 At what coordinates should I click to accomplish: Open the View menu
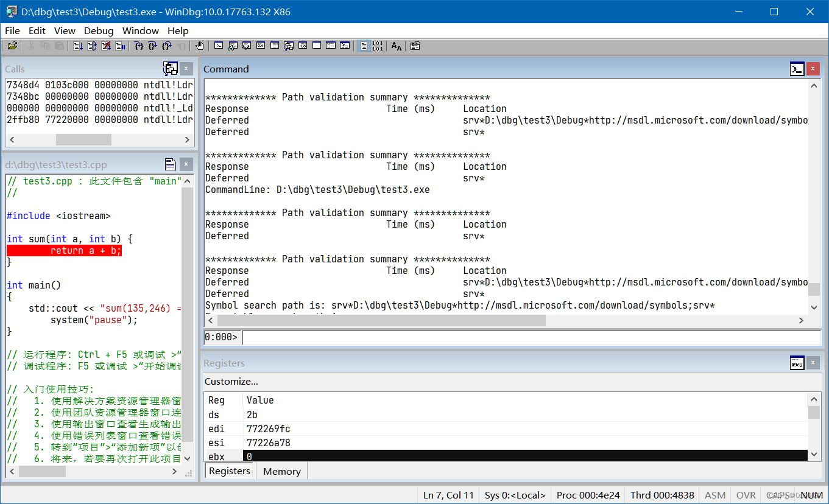tap(65, 30)
